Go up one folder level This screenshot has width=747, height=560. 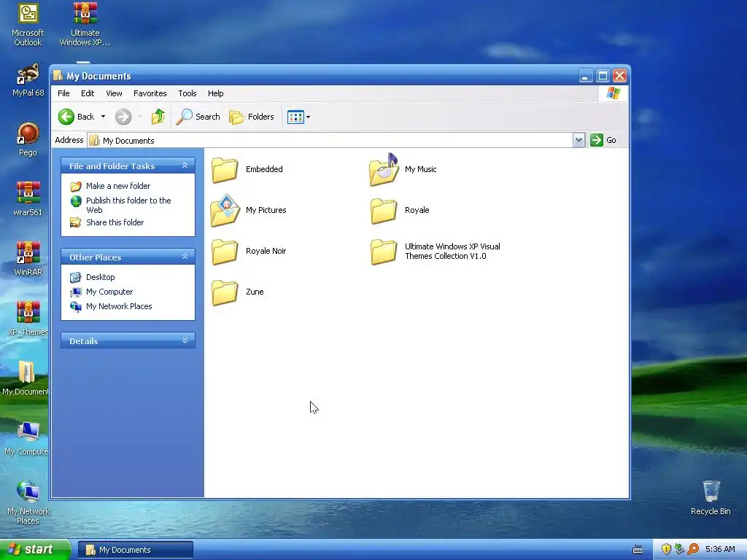pyautogui.click(x=158, y=117)
